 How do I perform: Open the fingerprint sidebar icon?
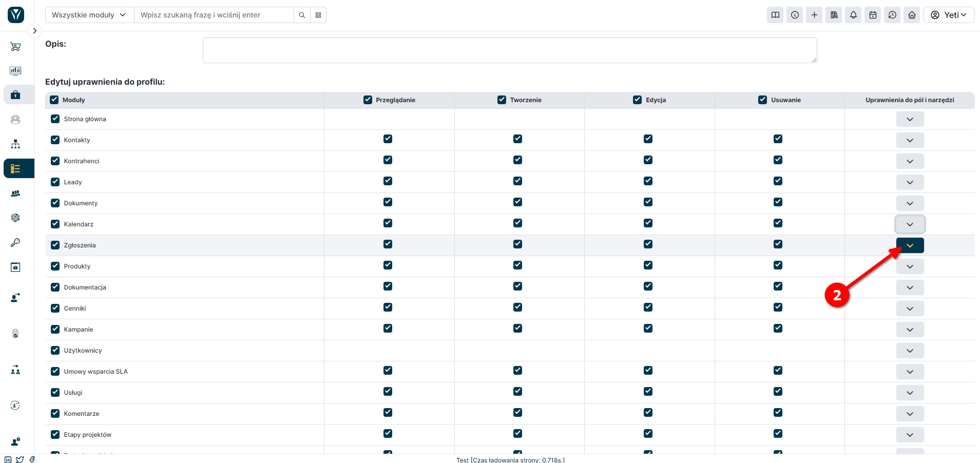[15, 334]
